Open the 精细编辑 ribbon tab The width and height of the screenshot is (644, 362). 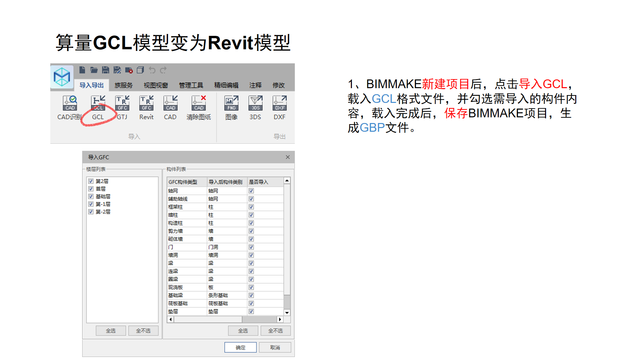226,85
